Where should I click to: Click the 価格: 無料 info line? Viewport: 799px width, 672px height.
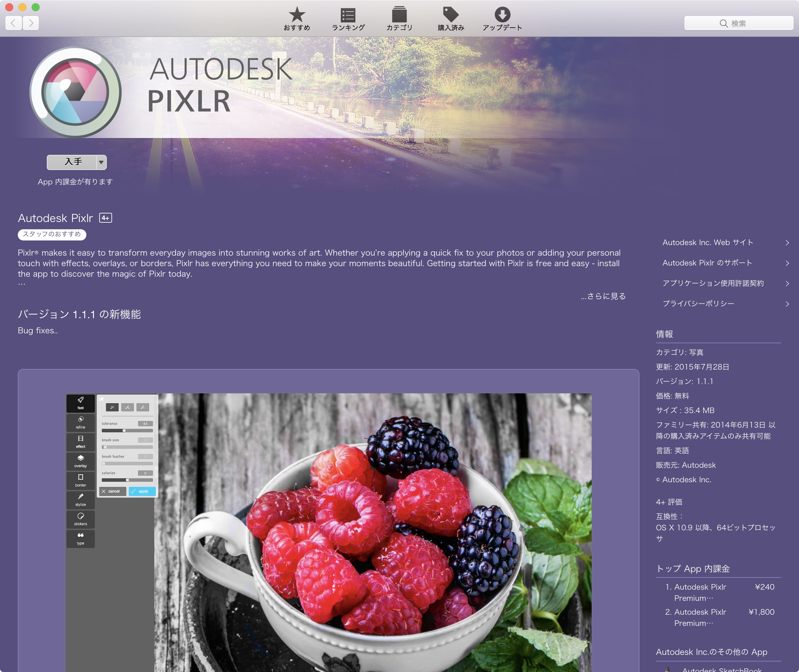click(672, 396)
